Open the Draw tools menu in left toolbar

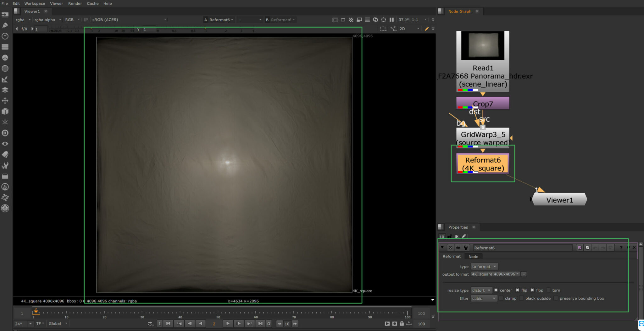[5, 25]
